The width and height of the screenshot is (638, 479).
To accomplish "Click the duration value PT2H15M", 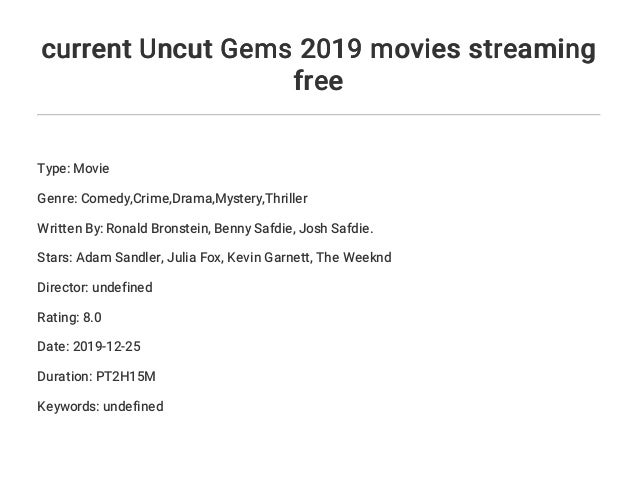I will (x=126, y=376).
